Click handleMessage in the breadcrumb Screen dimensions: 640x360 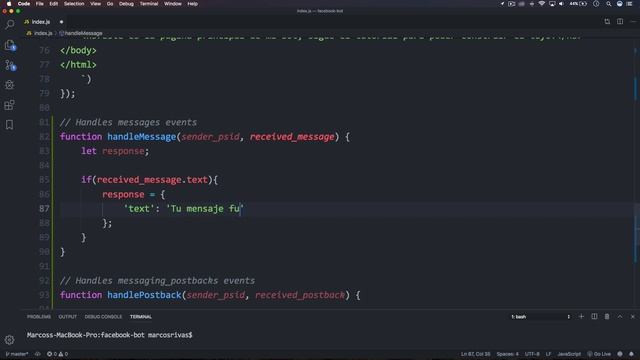[83, 33]
